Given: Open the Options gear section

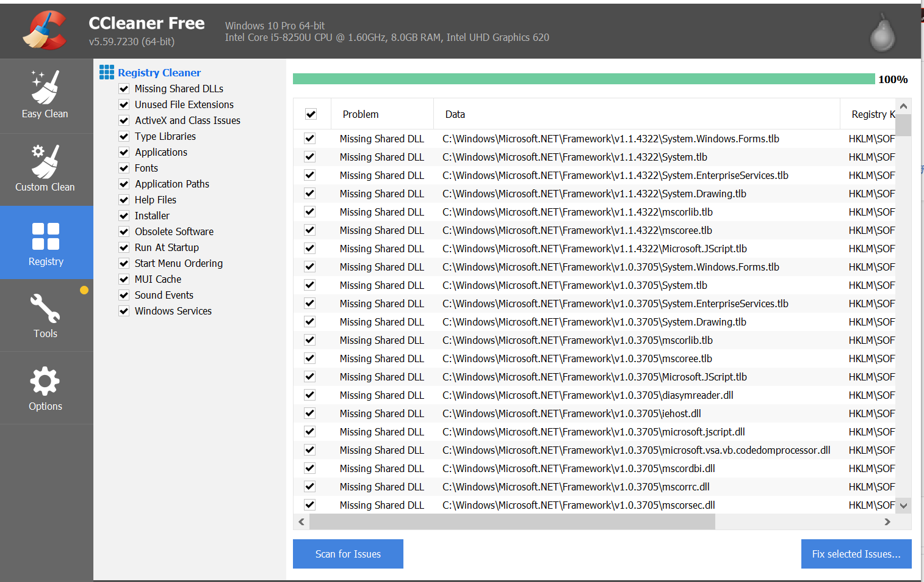Looking at the screenshot, I should tap(46, 388).
